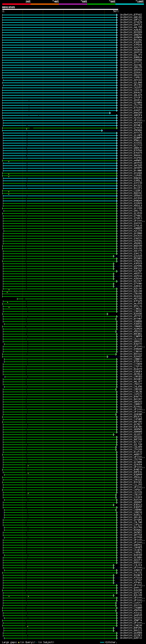Viewport: 146px width, 644px height.
Task: Click the 567 query length number
Action: [115, 11]
